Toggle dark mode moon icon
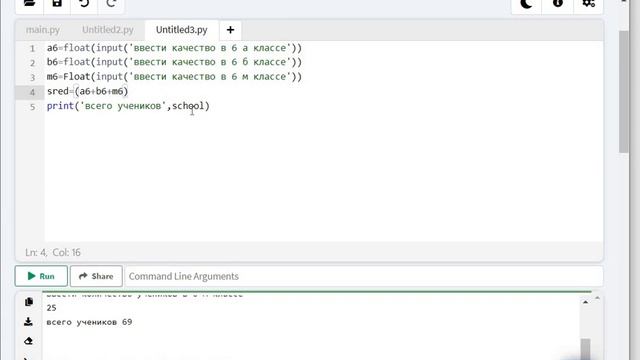This screenshot has height=360, width=640. click(x=527, y=4)
